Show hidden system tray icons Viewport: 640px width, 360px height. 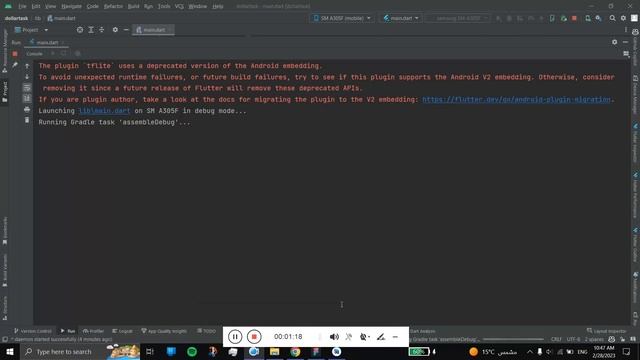(x=529, y=351)
